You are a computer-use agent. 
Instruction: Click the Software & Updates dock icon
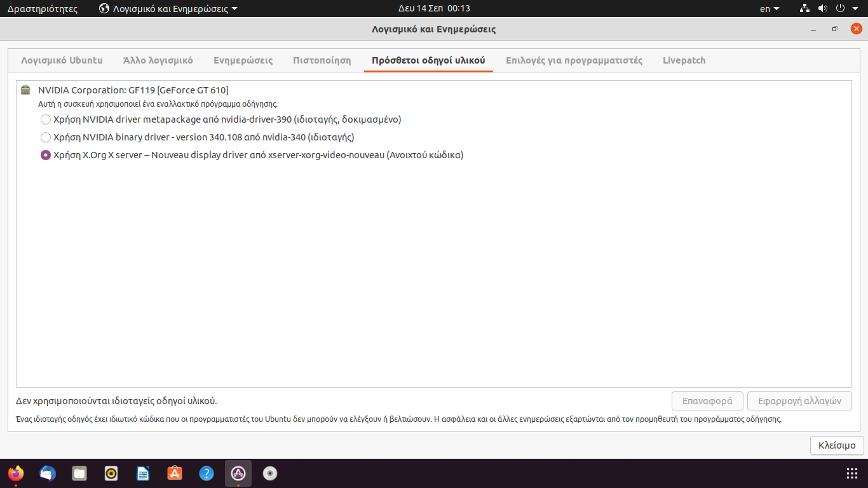pos(238,473)
